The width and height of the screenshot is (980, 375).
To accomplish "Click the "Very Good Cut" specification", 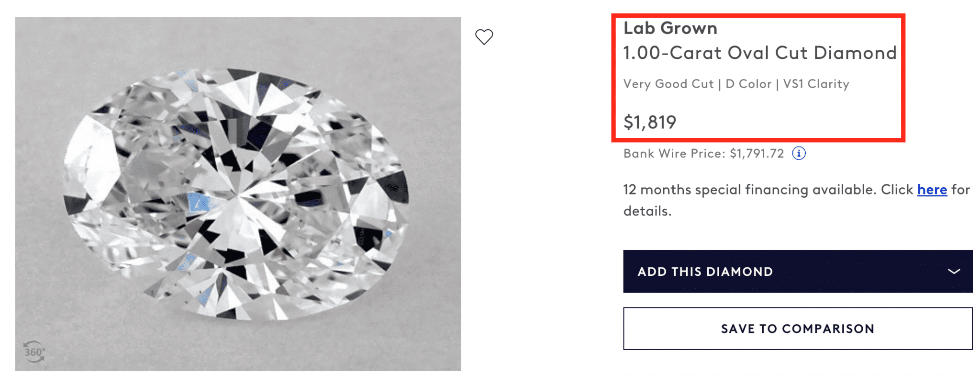I will (x=668, y=84).
